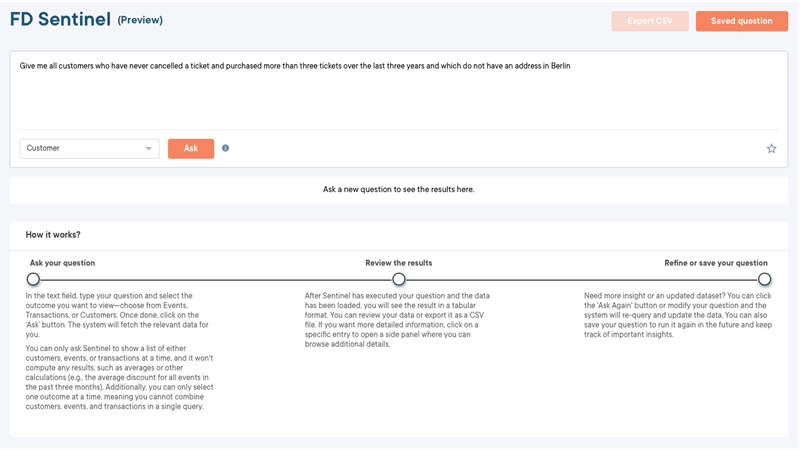The height and width of the screenshot is (450, 800).
Task: Open the Saved question button
Action: (741, 21)
